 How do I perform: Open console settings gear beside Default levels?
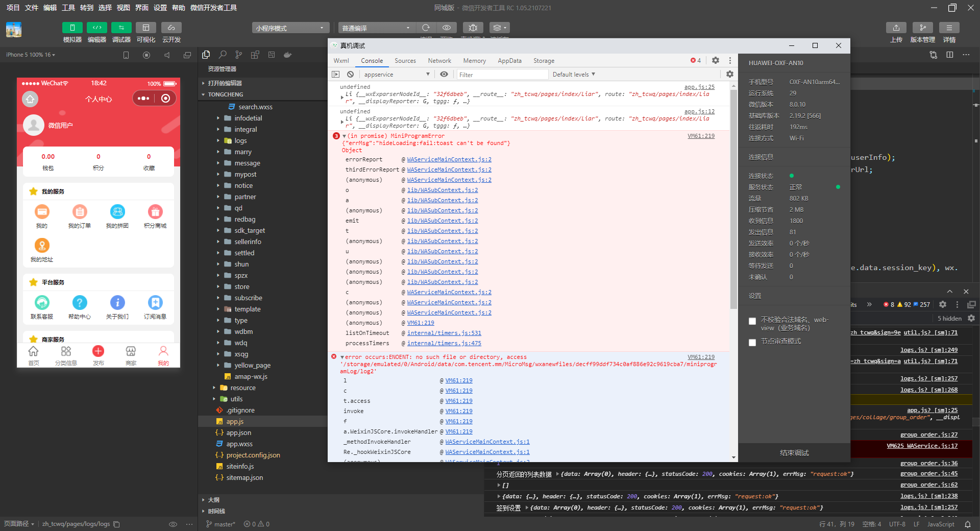point(730,74)
